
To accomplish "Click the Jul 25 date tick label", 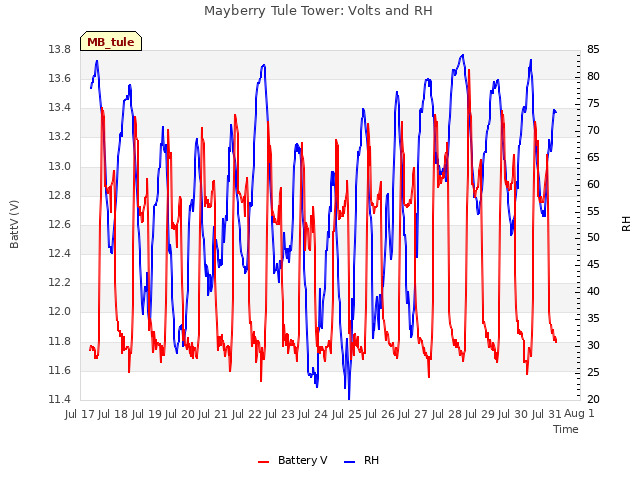I will [347, 414].
